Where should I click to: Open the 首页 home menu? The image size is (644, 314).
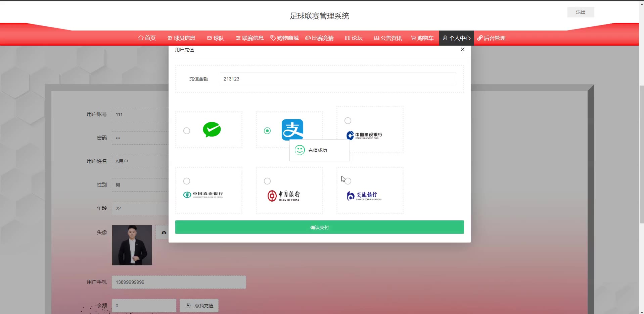click(x=147, y=38)
